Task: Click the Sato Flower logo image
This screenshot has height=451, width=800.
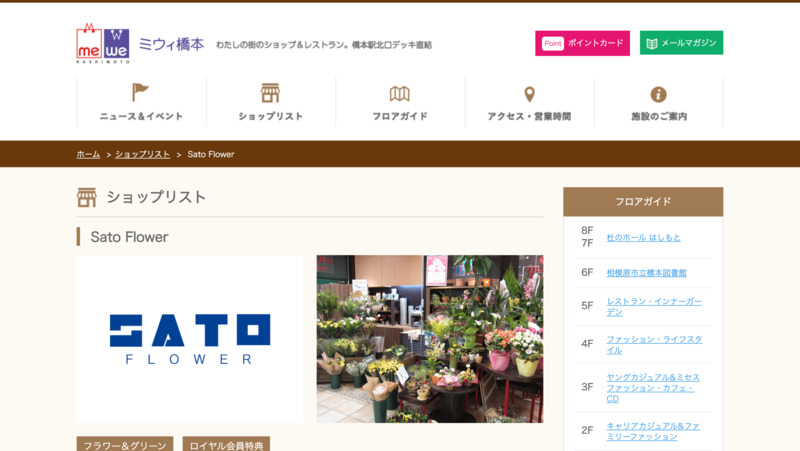Action: pyautogui.click(x=189, y=339)
